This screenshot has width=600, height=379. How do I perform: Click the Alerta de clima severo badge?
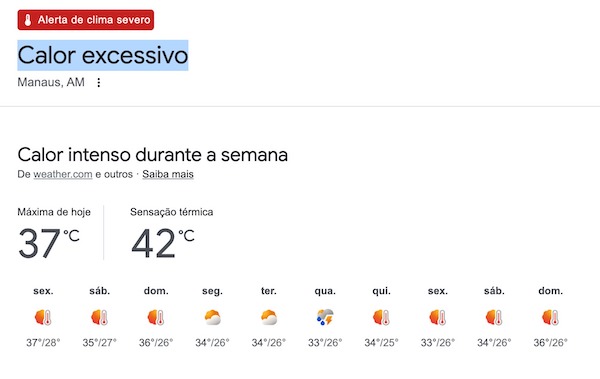86,20
